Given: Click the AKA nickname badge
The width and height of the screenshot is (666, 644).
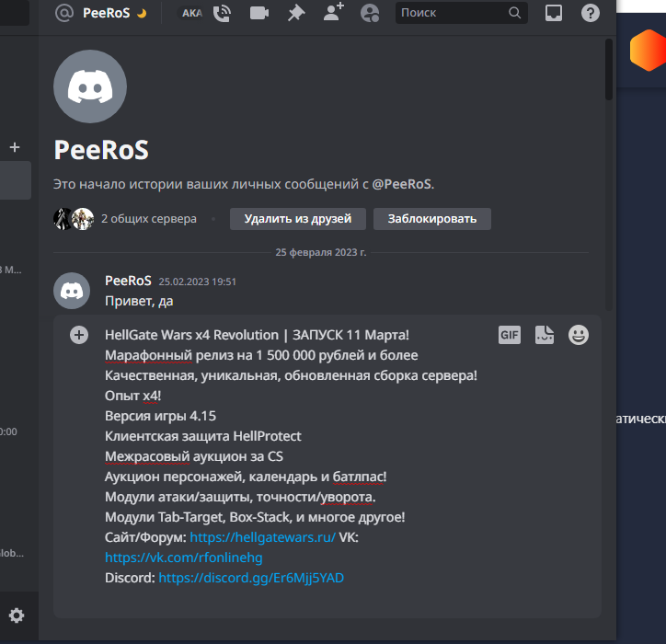Looking at the screenshot, I should 190,13.
